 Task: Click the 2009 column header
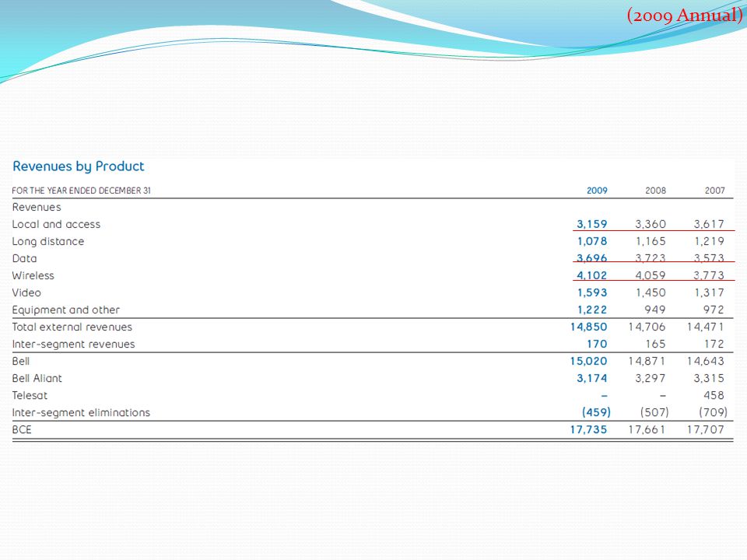point(597,191)
